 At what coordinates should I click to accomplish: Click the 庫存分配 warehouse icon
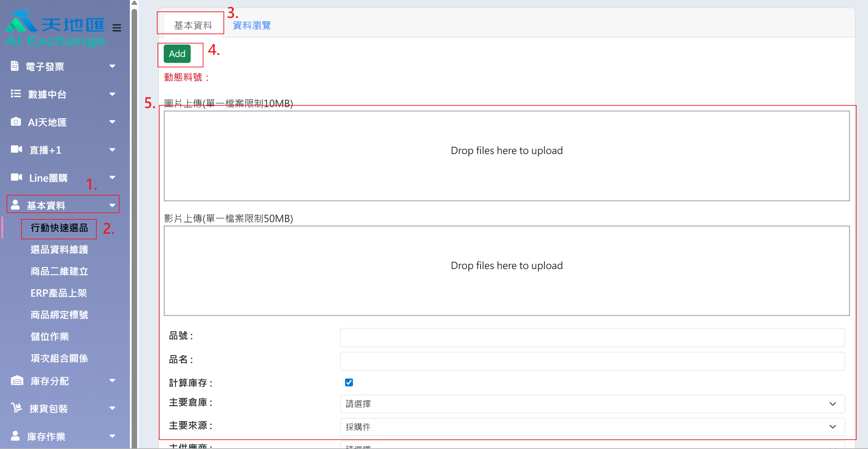point(17,381)
